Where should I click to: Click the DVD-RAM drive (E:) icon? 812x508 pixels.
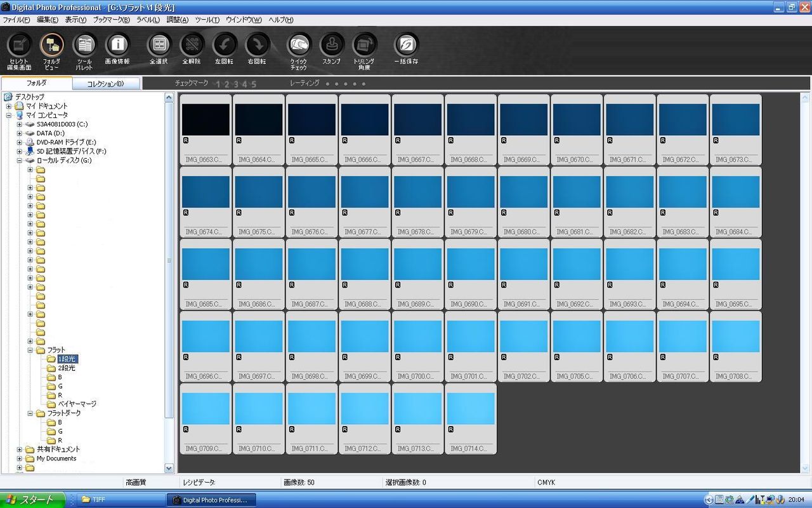(x=30, y=142)
